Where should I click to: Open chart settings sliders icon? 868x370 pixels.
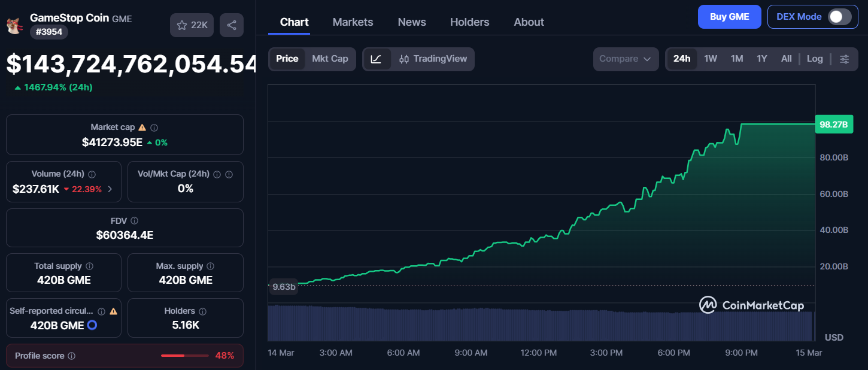coord(844,59)
